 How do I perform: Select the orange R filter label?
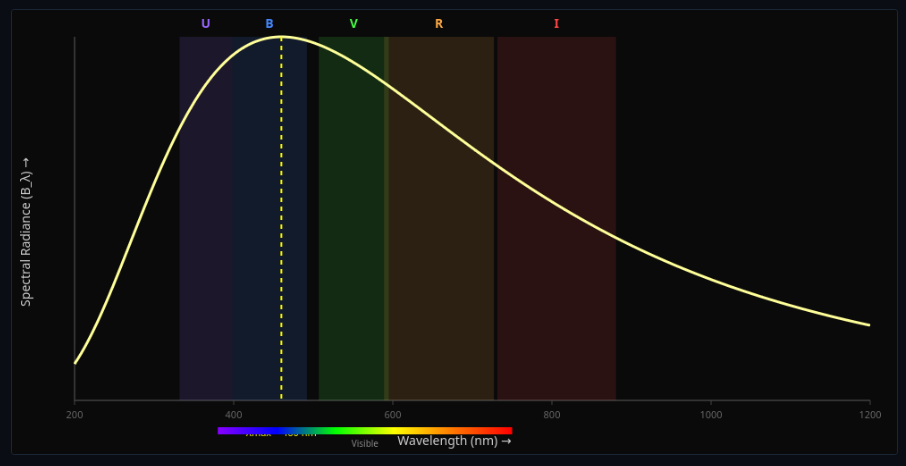(438, 24)
